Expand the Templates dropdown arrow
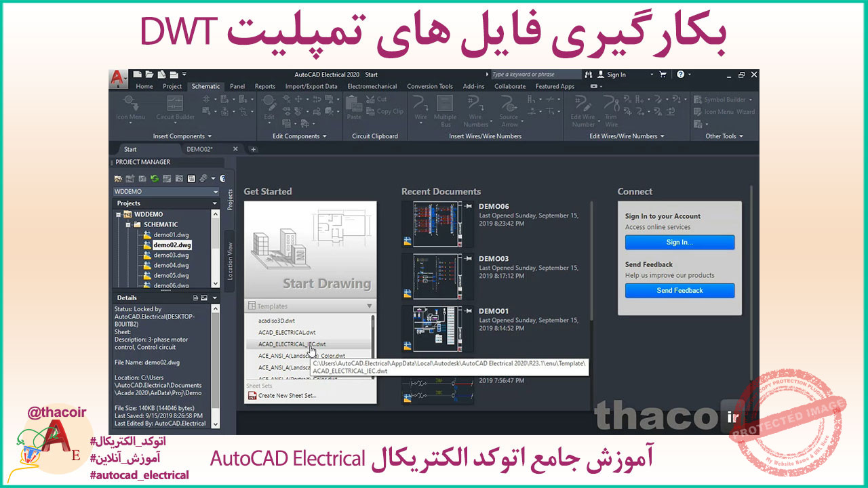The image size is (868, 488). 369,306
